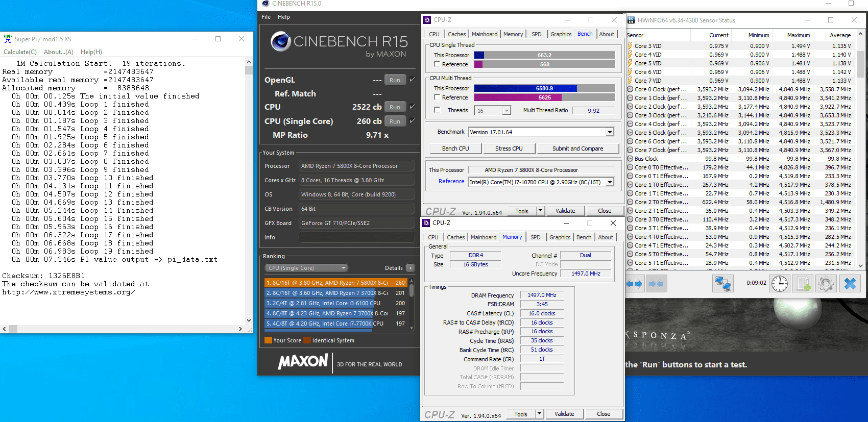Switch to Graphics tab in upper CPU-Z
This screenshot has height=422, width=868.
pos(561,34)
